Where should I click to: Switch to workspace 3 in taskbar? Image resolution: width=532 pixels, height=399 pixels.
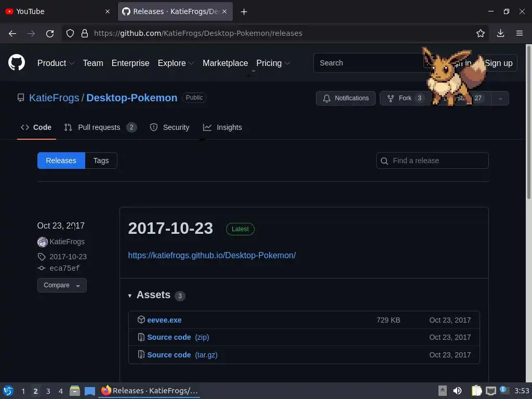pos(48,391)
